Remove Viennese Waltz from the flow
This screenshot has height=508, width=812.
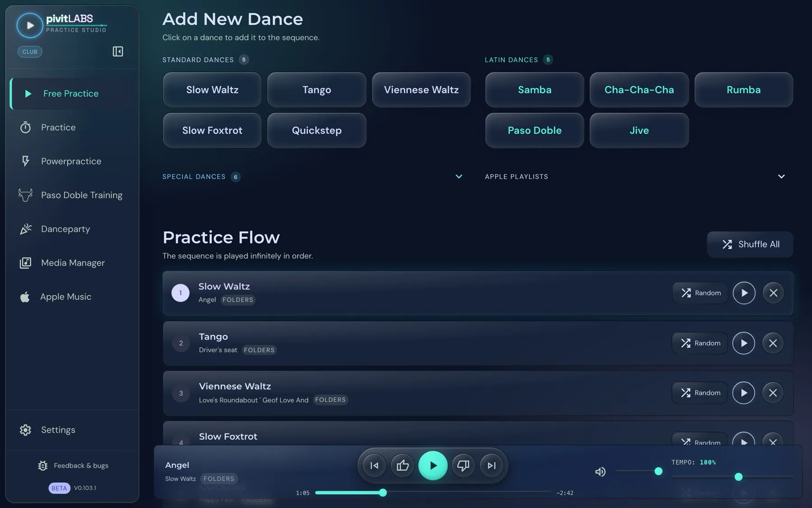coord(773,393)
